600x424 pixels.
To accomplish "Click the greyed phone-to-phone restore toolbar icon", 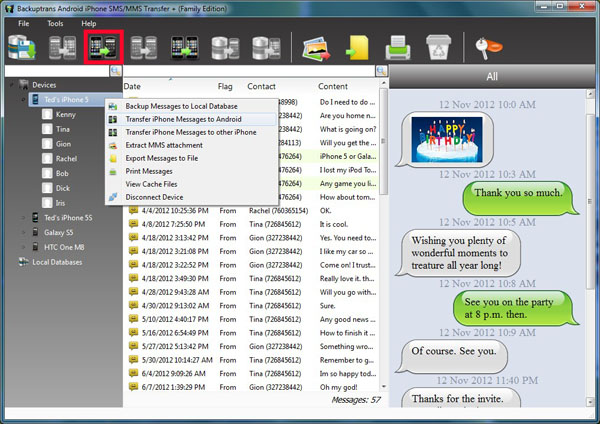I will [62, 47].
